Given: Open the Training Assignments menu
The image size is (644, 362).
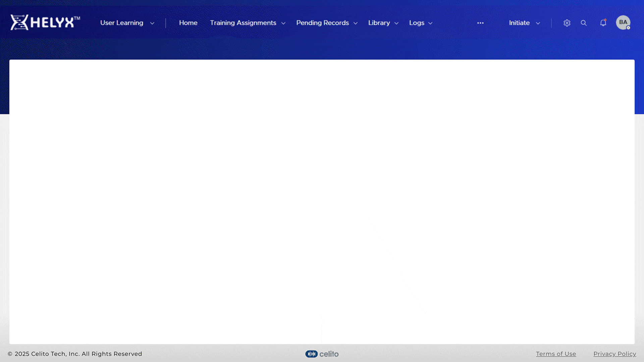Looking at the screenshot, I should (243, 23).
